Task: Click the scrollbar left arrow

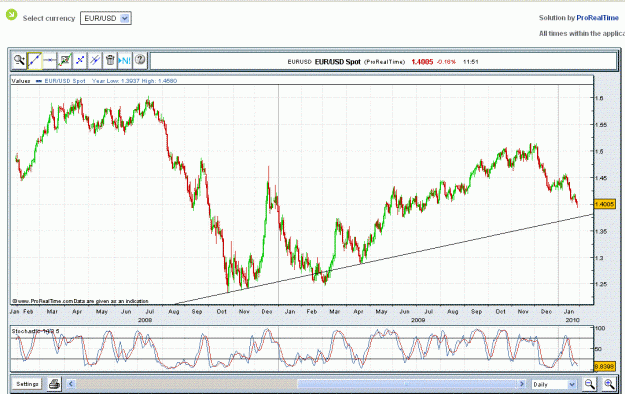Action: (71, 384)
